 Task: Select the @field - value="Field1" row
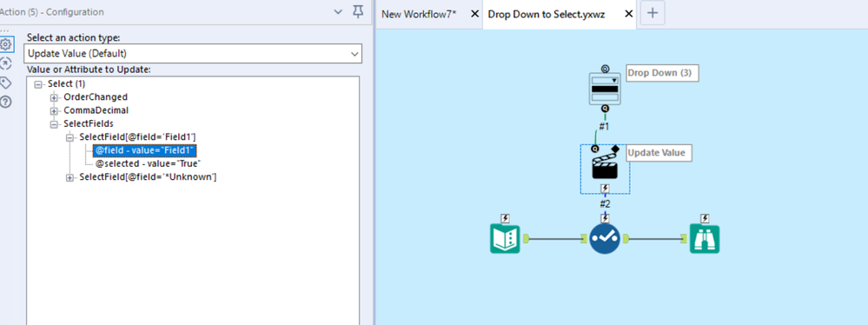pos(145,150)
